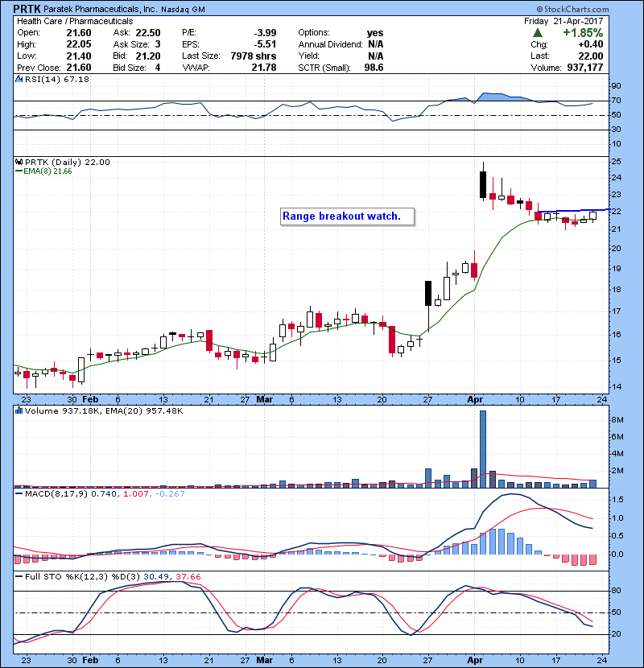
Task: Click the MACD signal value 1.007
Action: click(135, 494)
